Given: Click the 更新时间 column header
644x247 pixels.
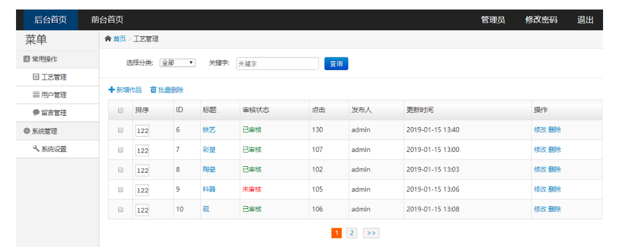Looking at the screenshot, I should click(x=420, y=110).
